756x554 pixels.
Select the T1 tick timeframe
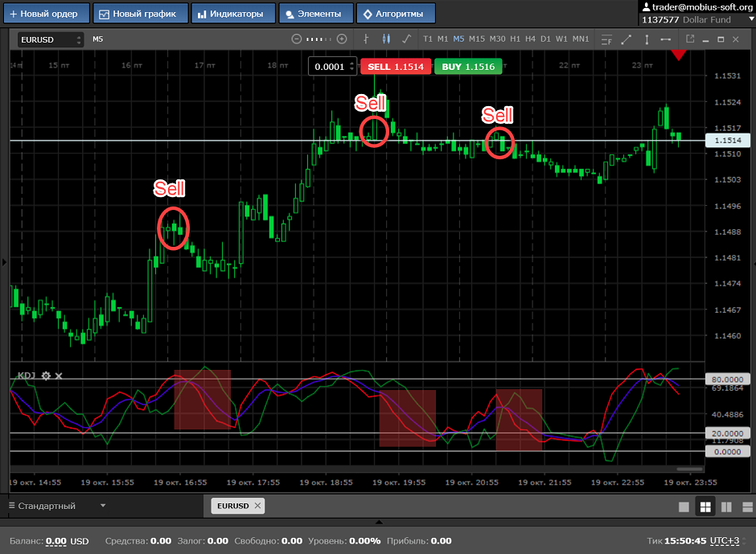point(428,39)
